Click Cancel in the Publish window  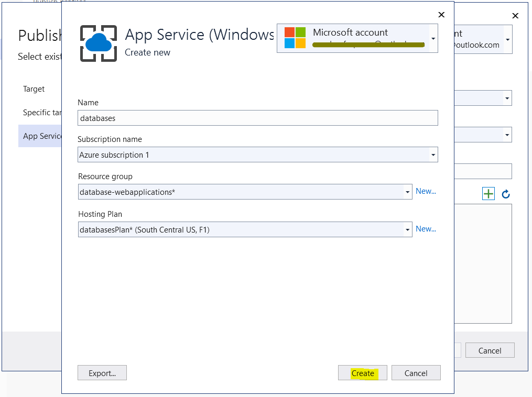pyautogui.click(x=490, y=350)
